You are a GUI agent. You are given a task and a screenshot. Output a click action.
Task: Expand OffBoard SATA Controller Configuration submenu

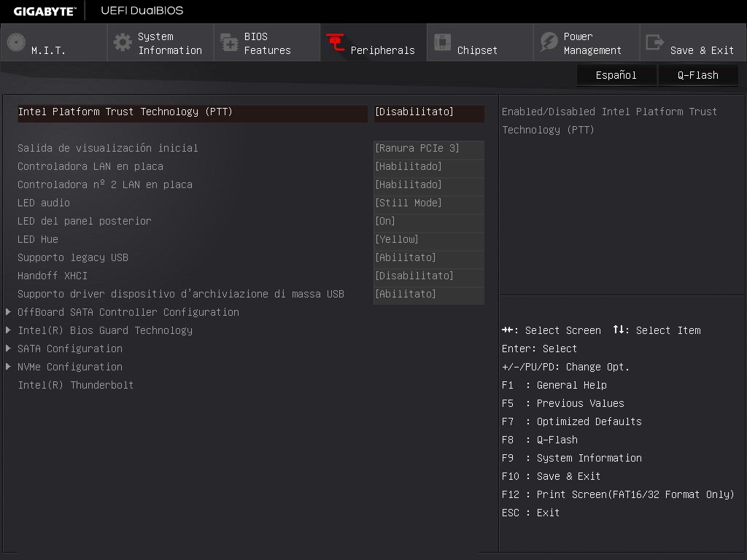[x=128, y=312]
